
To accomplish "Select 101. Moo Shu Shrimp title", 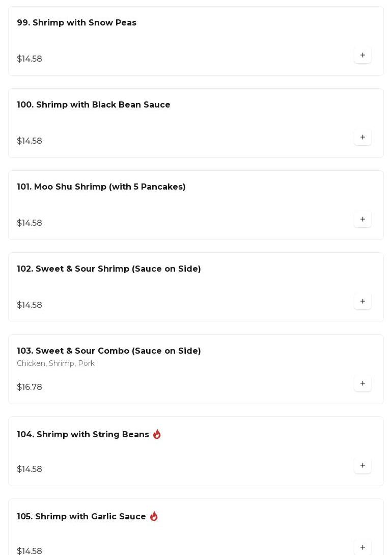I will (101, 187).
